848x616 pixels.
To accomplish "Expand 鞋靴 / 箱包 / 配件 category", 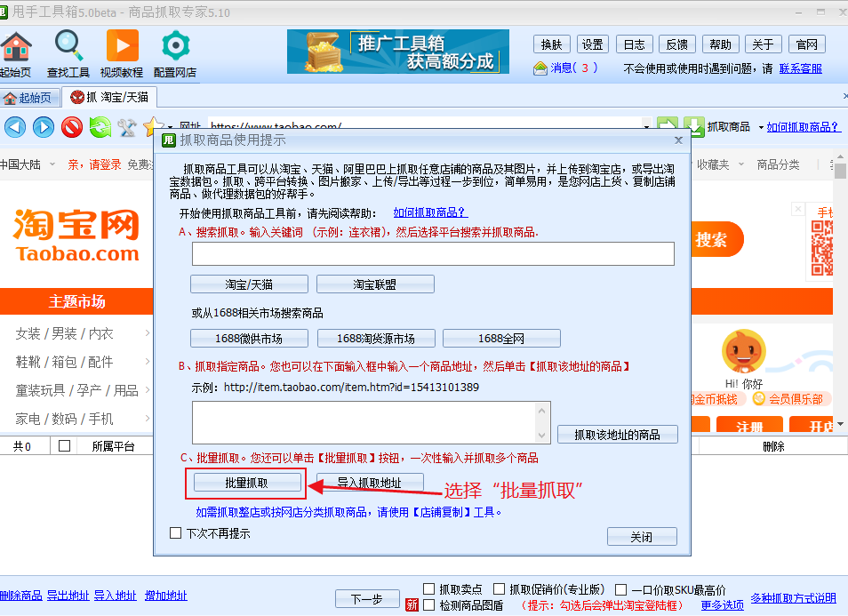I will point(147,361).
